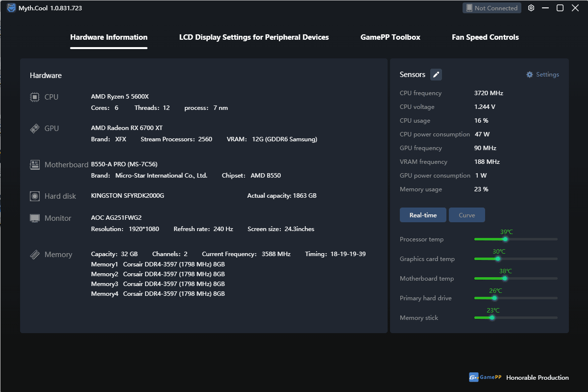The image size is (588, 392).
Task: Click the Memory3 Corsair DDR4-3597 row
Action: (158, 284)
